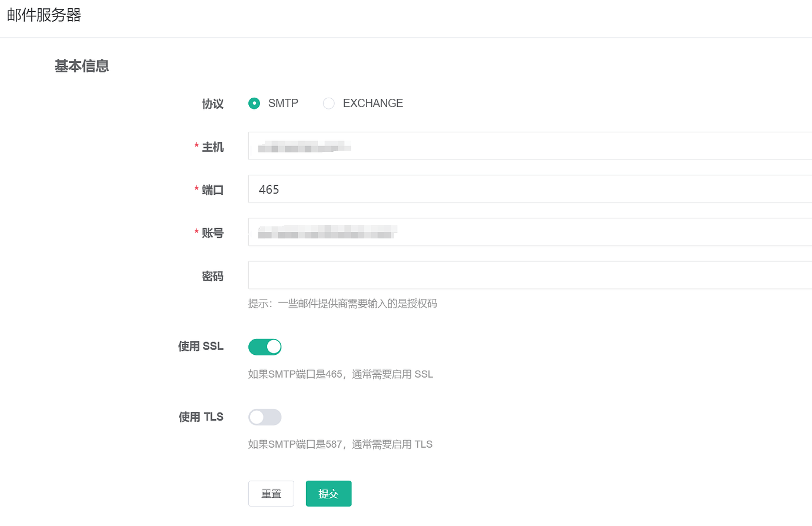Click the 使用 SSL label text
This screenshot has width=812, height=526.
(x=201, y=347)
